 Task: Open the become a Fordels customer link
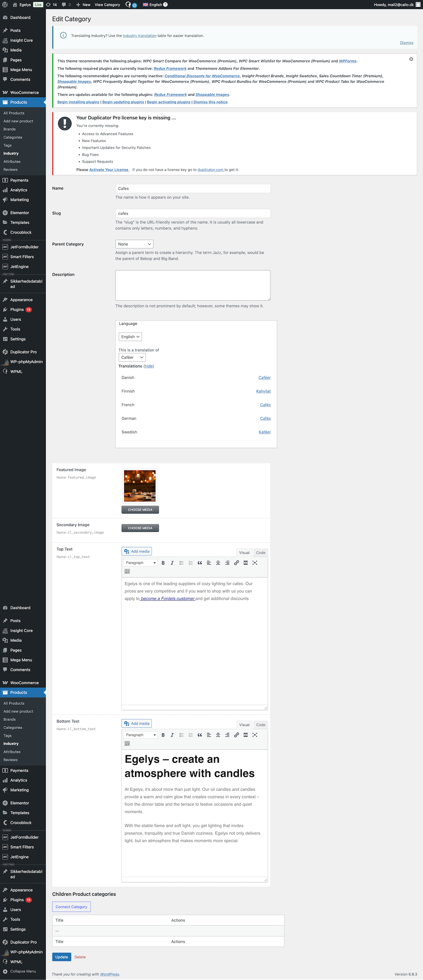167,598
